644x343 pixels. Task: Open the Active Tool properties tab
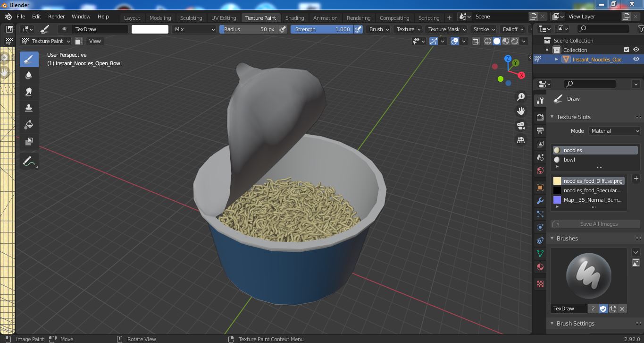540,101
